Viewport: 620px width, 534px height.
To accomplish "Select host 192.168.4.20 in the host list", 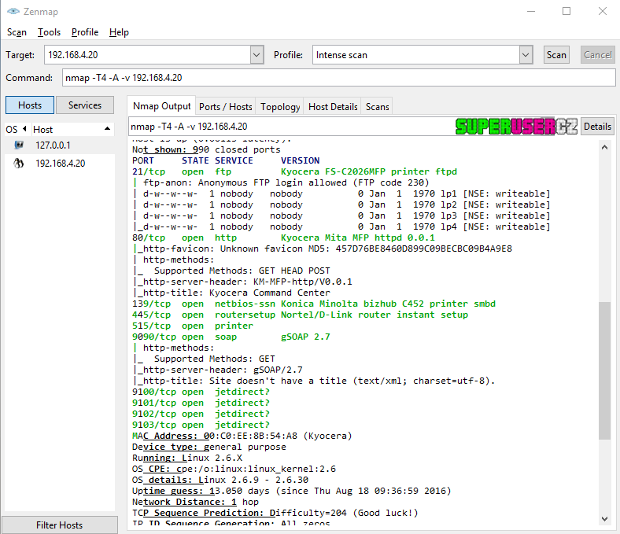I will 60,164.
